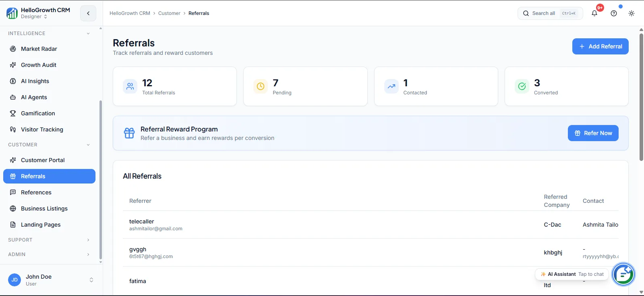Click the 3 Converted stat card

(567, 86)
